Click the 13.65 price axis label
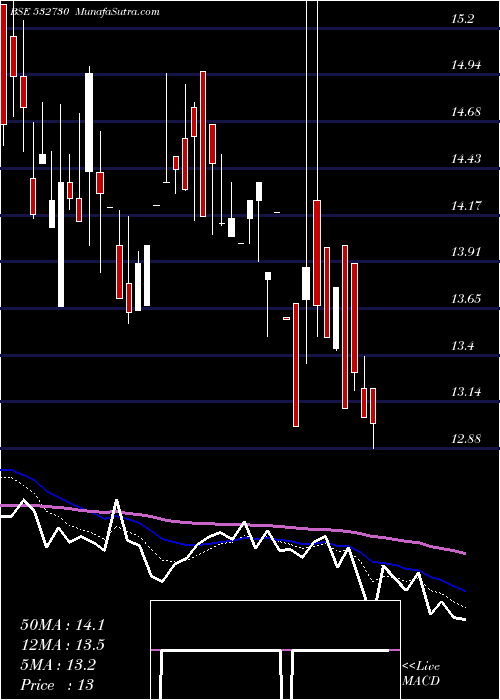The width and height of the screenshot is (500, 700). (x=467, y=299)
